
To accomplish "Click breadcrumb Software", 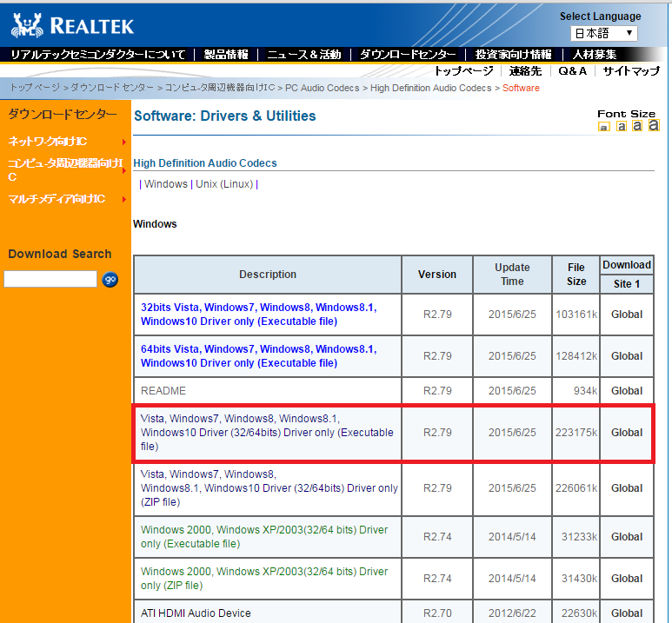I will (521, 88).
